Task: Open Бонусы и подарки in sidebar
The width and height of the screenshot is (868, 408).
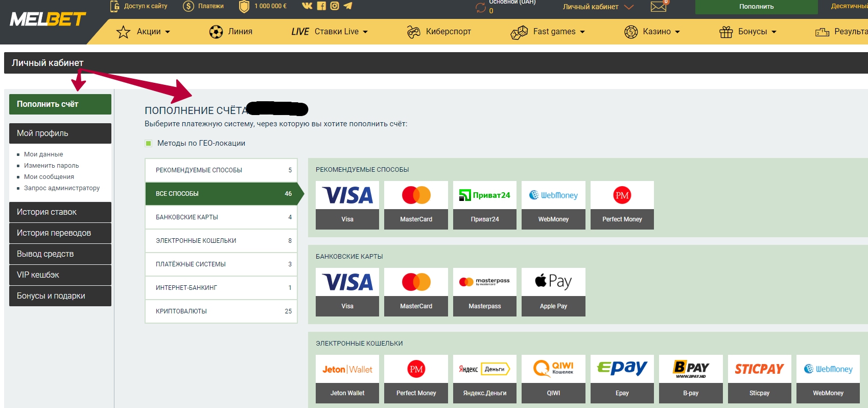Action: click(60, 296)
